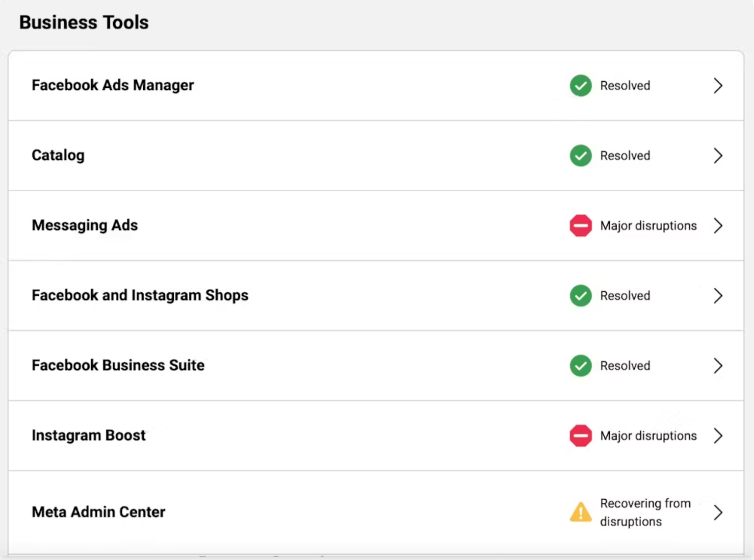This screenshot has width=754, height=560.
Task: Click Major disruptions text for Messaging Ads
Action: [648, 226]
